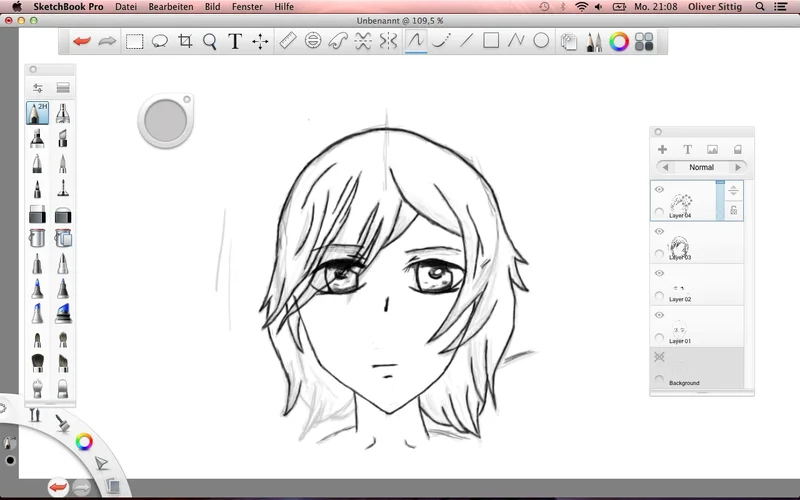Toggle vertical symmetry Y tool
The image size is (800, 500).
click(x=388, y=41)
